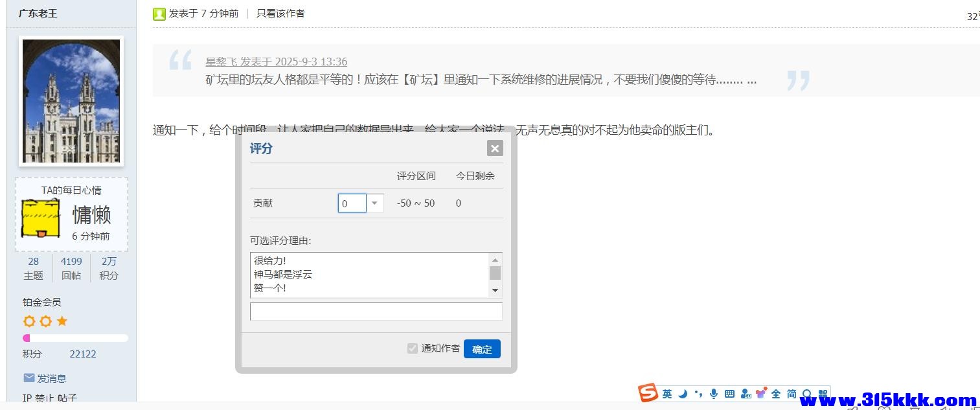980x410 pixels.
Task: Choose 赞一个! from reason list
Action: 270,288
